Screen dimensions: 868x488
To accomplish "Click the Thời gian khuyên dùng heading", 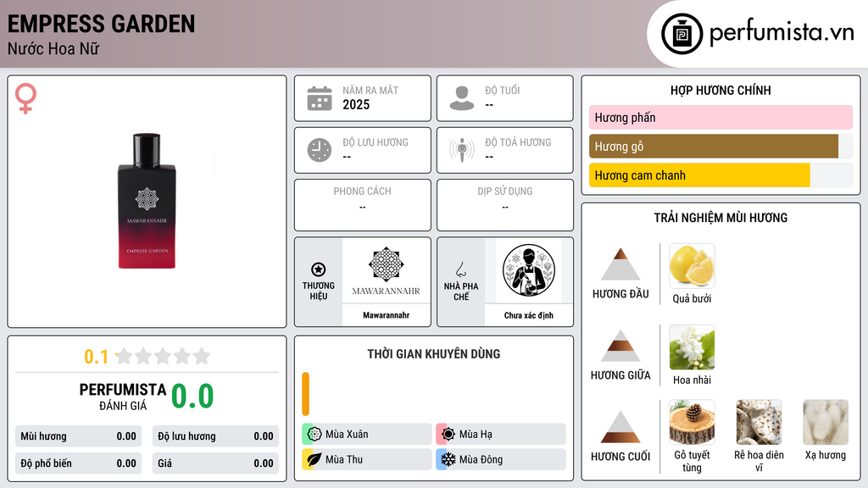I will coord(434,353).
